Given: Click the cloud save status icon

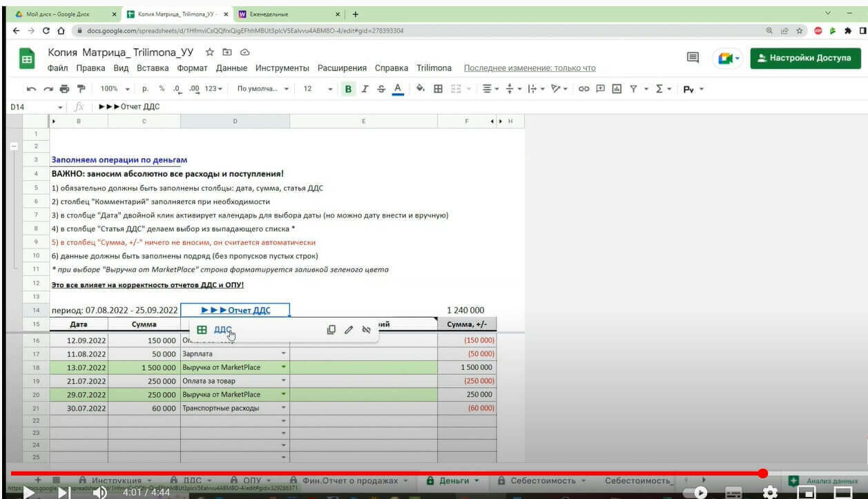Looking at the screenshot, I should coord(244,52).
